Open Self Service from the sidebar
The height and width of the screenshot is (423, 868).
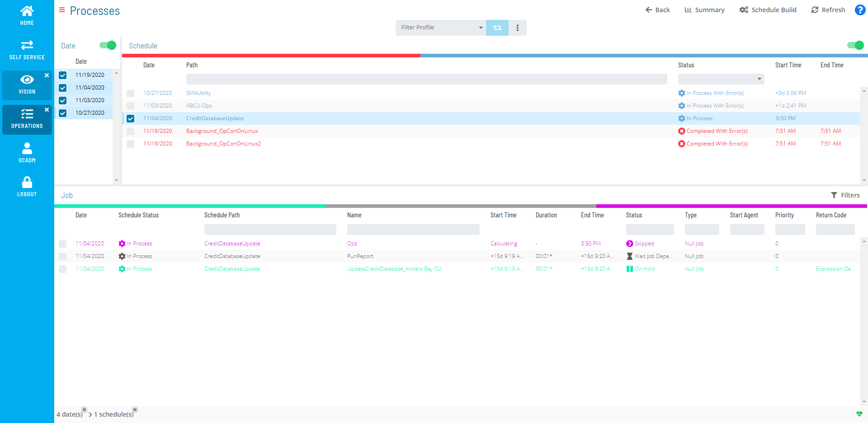click(x=27, y=50)
